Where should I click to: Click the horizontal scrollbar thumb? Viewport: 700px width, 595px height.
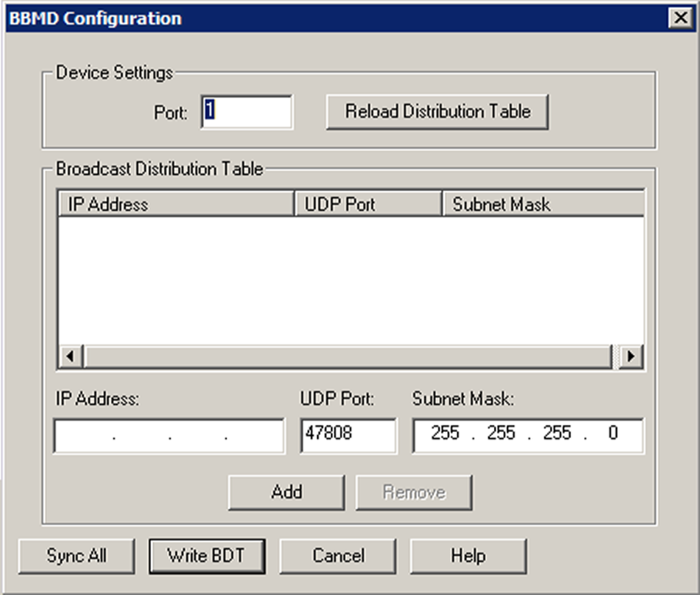pos(347,356)
